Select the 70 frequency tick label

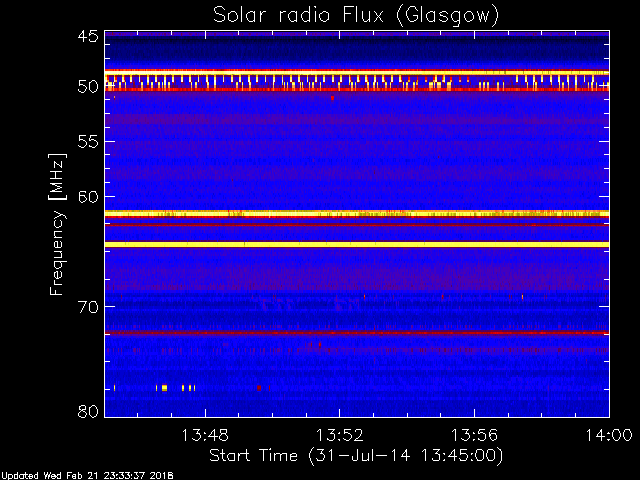point(88,307)
